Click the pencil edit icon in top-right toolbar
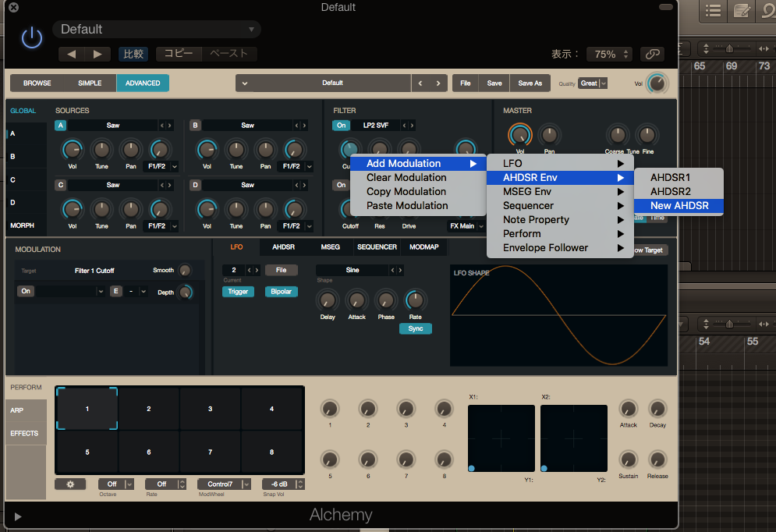The image size is (776, 532). [742, 11]
